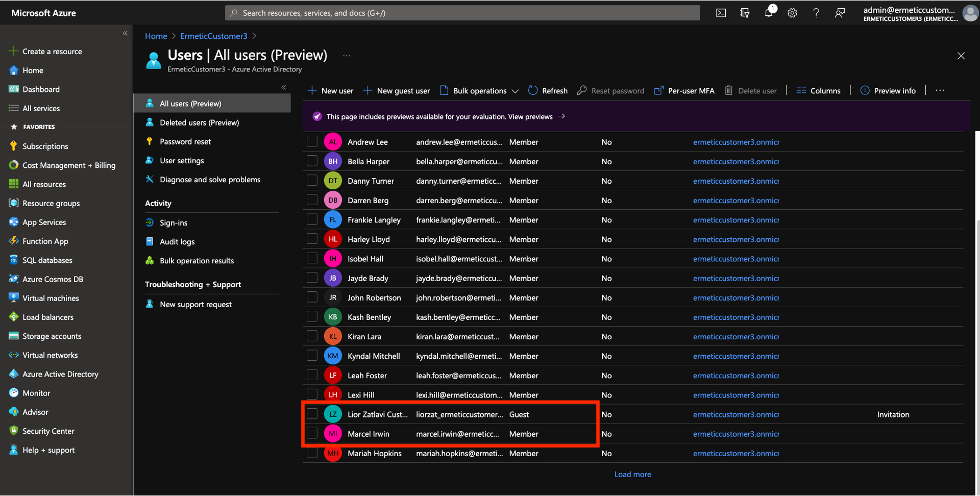Click the Home breadcrumb link
Image resolution: width=980 pixels, height=496 pixels.
pos(156,36)
